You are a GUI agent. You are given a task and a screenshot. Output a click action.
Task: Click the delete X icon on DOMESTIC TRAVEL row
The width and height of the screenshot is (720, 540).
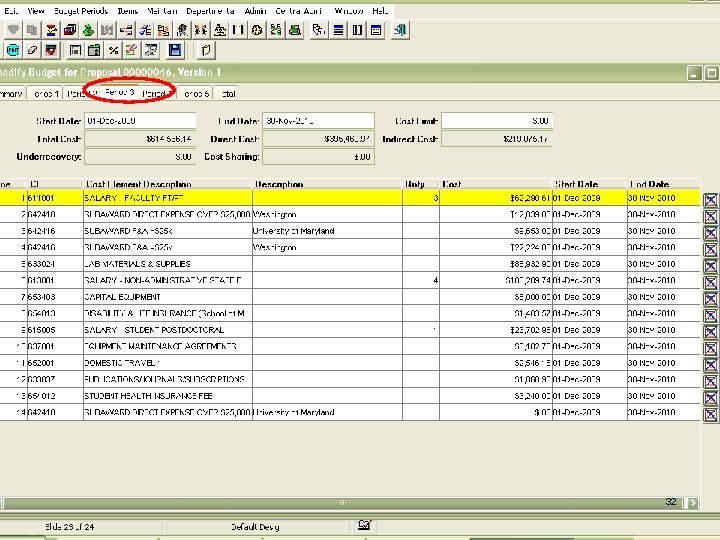tap(710, 365)
